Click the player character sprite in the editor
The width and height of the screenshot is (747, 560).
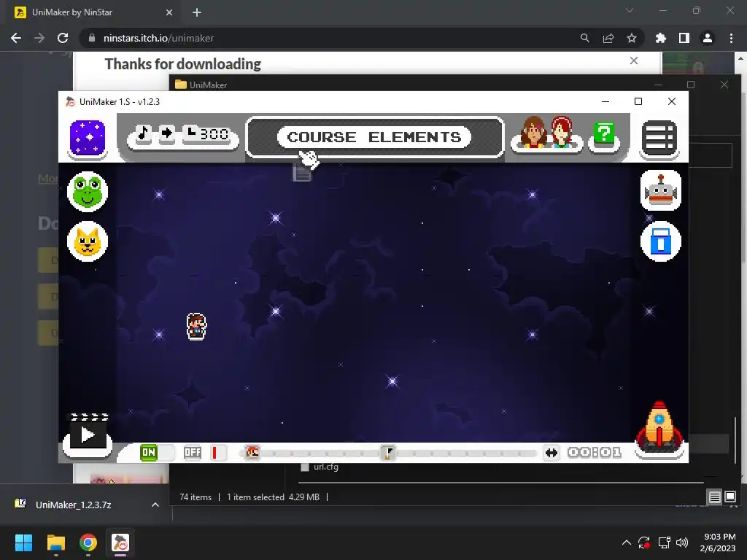[196, 326]
